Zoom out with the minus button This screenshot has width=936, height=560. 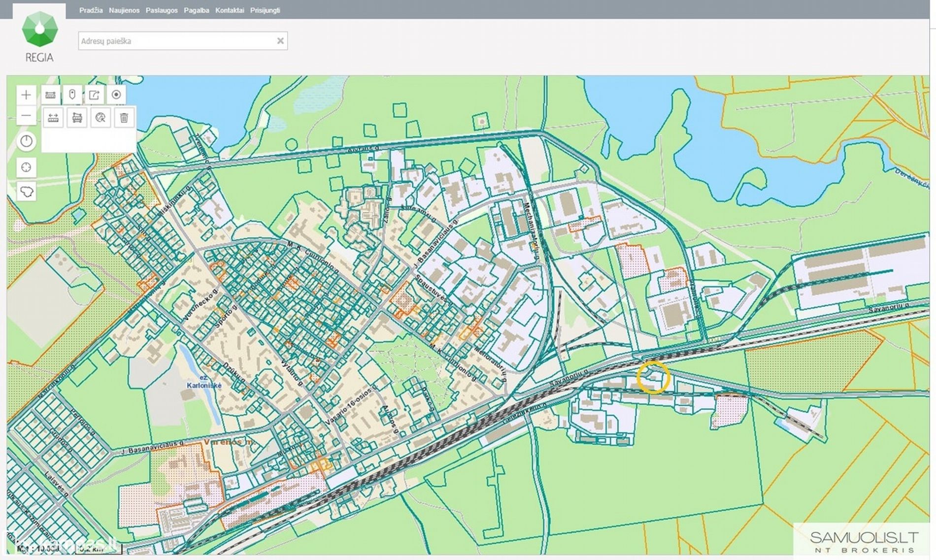(x=26, y=116)
